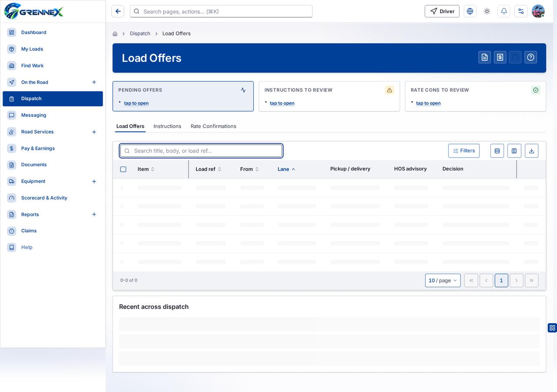Tick the select-all checkbox in table header
The image size is (557, 392).
[x=123, y=169]
